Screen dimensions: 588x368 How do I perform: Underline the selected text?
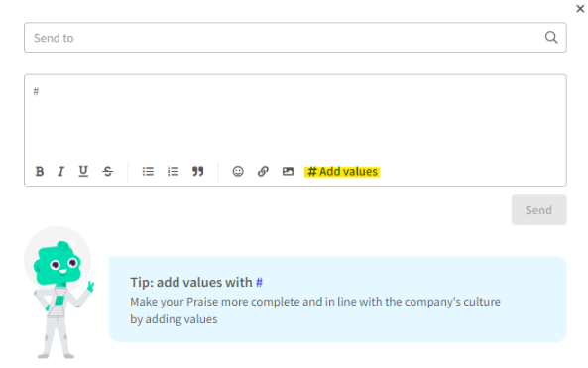83,171
